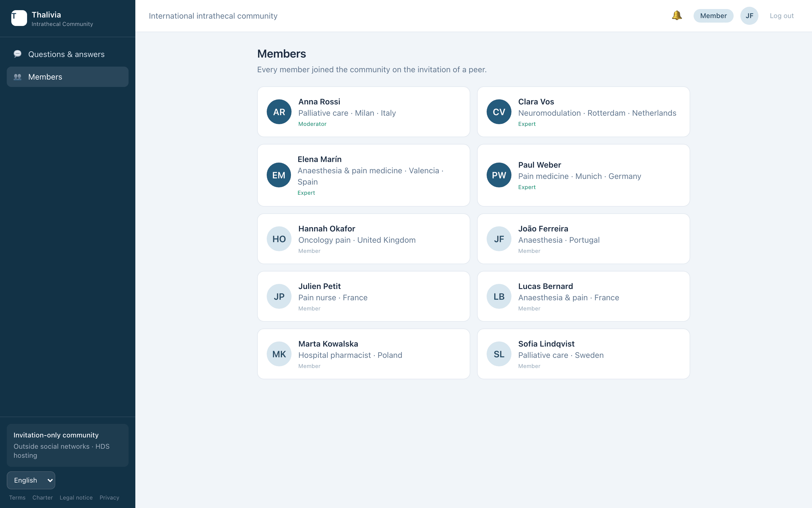Click the name Paul Weber

[x=539, y=165]
